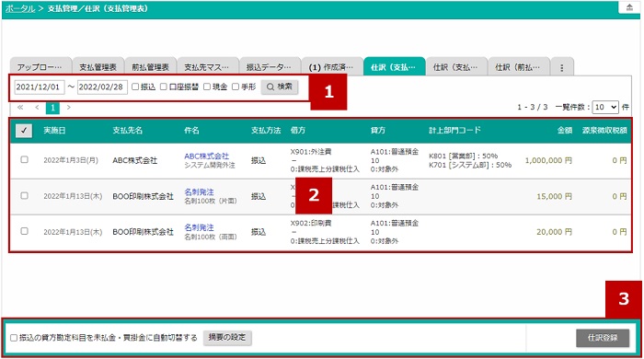644x359 pixels.
Task: Click the ABC株式会社 payee name cell
Action: [x=134, y=160]
